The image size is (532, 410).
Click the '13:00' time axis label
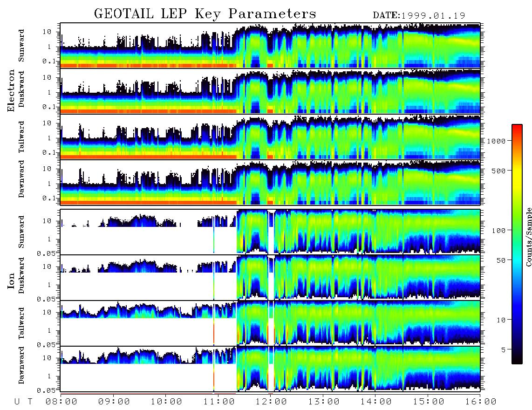[x=324, y=402]
